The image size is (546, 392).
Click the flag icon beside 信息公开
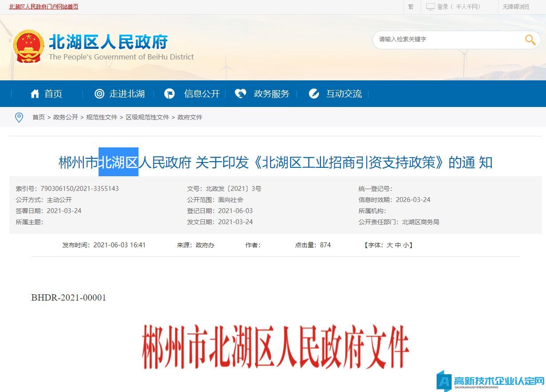pos(170,94)
